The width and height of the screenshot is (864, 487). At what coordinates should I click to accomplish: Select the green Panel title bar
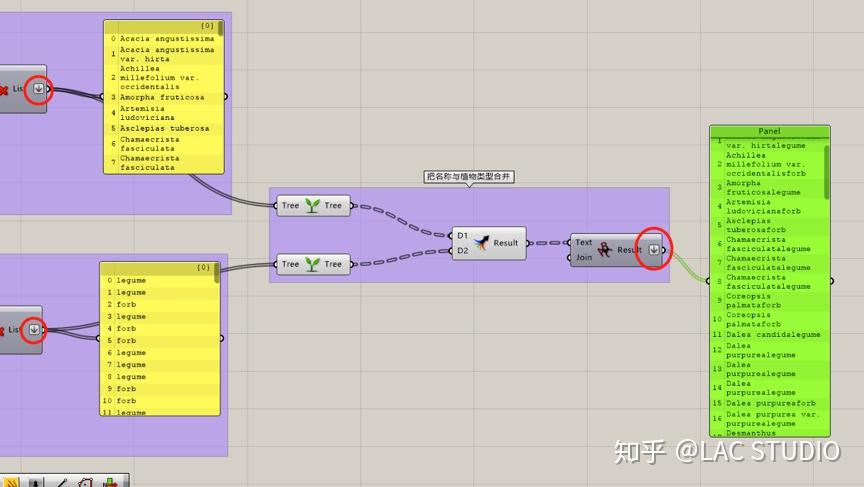coord(770,131)
